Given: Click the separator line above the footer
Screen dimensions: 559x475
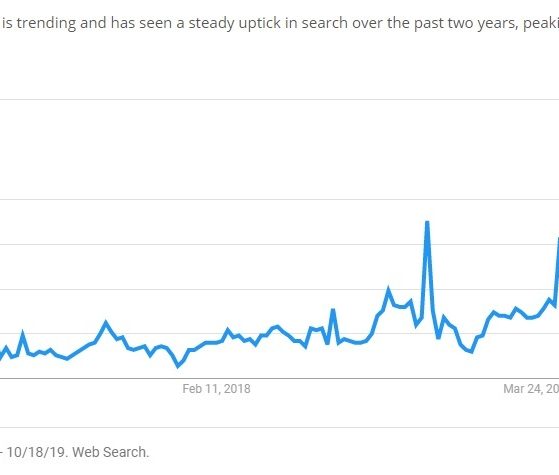Looking at the screenshot, I should pos(280,427).
